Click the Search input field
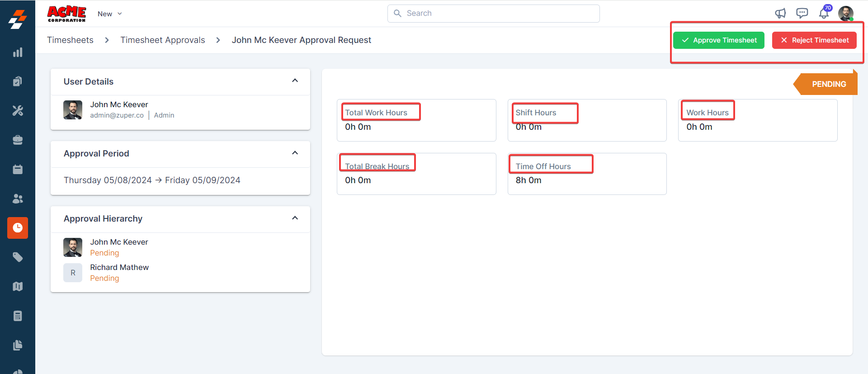Screen dimensions: 868x374 click(x=494, y=14)
